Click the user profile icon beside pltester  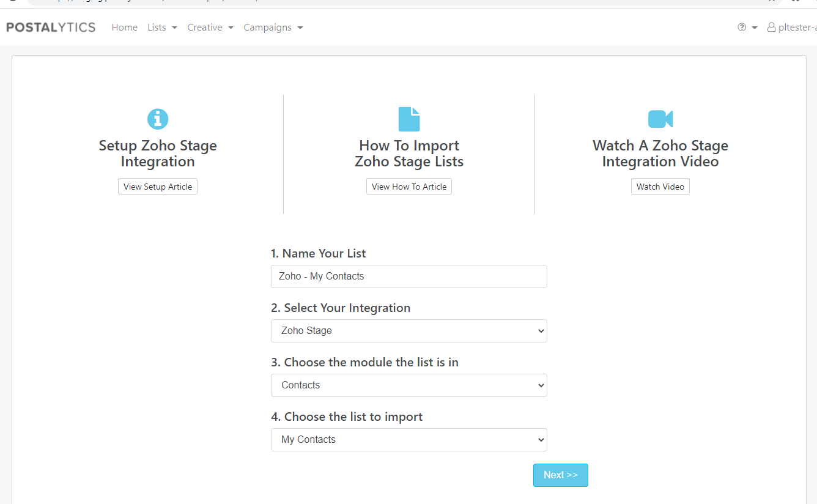772,28
